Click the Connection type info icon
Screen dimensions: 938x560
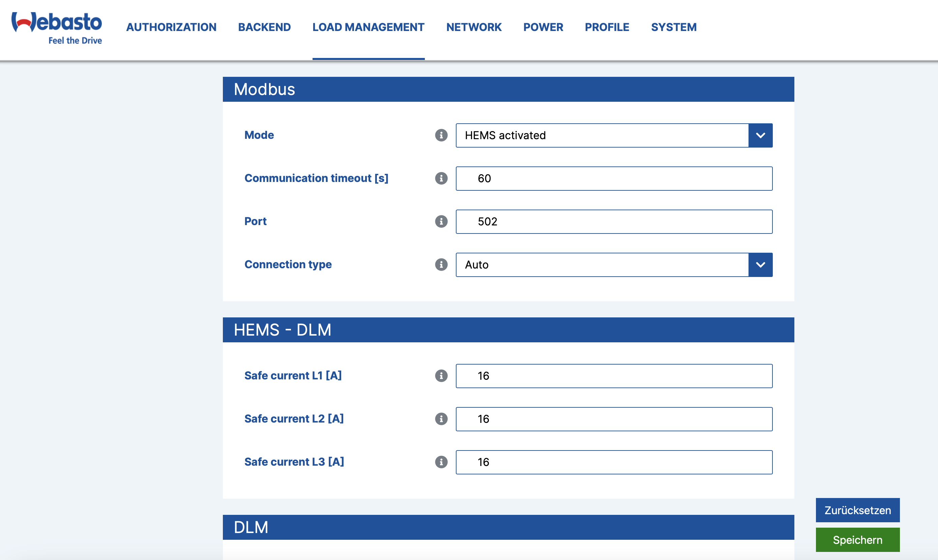point(441,265)
